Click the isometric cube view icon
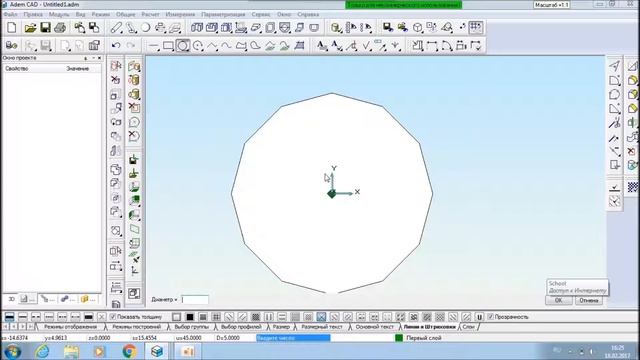Image resolution: width=640 pixels, height=360 pixels. (417, 28)
